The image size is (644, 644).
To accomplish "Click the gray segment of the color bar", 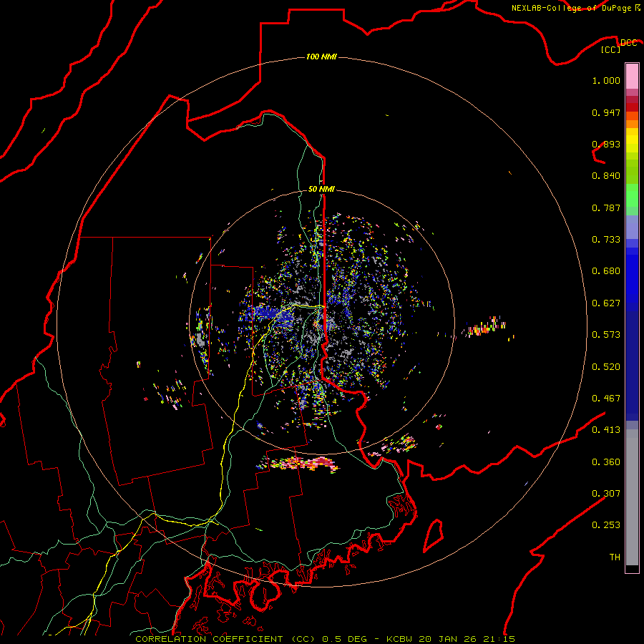I will (632, 497).
